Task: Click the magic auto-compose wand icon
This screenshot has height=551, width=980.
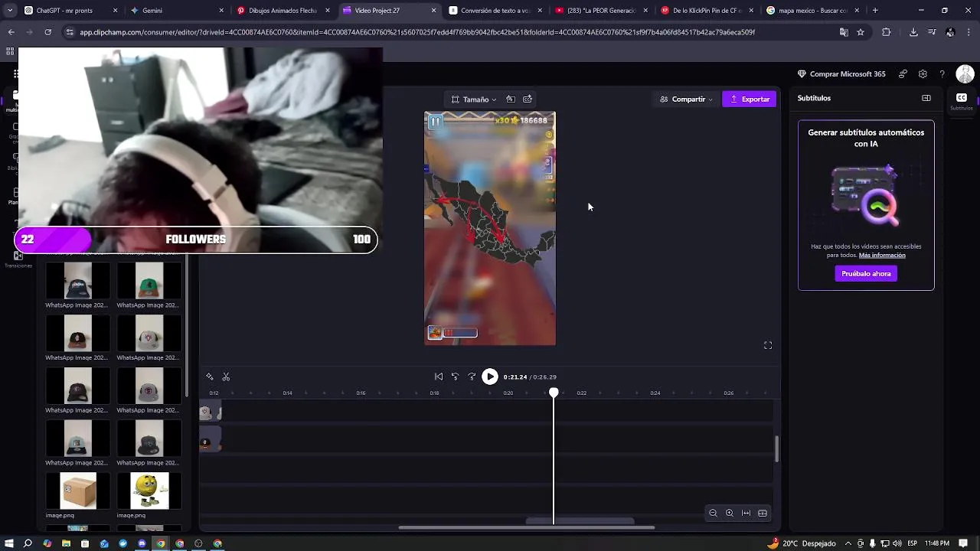Action: click(x=210, y=377)
